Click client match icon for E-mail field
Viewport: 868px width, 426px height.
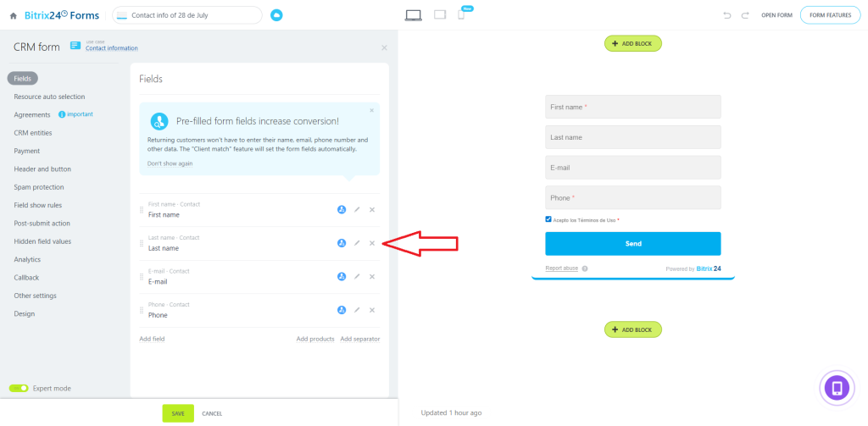342,276
